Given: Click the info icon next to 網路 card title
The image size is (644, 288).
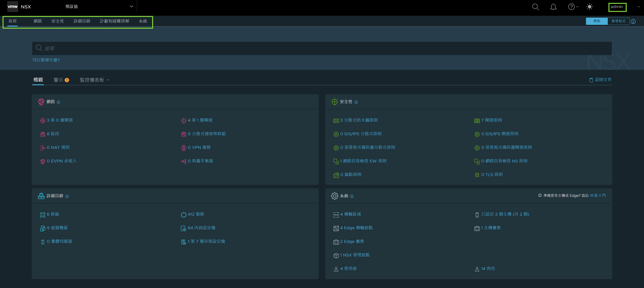Looking at the screenshot, I should pos(59,102).
